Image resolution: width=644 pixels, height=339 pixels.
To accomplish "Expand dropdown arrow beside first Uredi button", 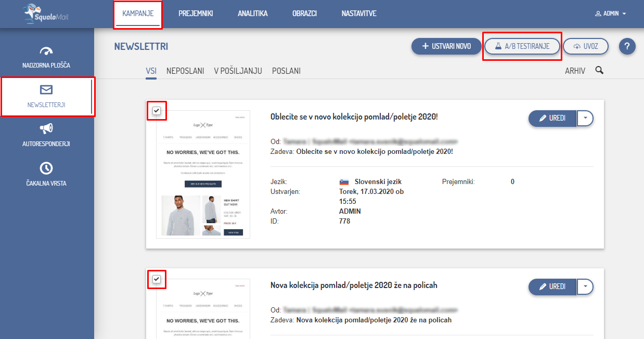I will pos(585,119).
